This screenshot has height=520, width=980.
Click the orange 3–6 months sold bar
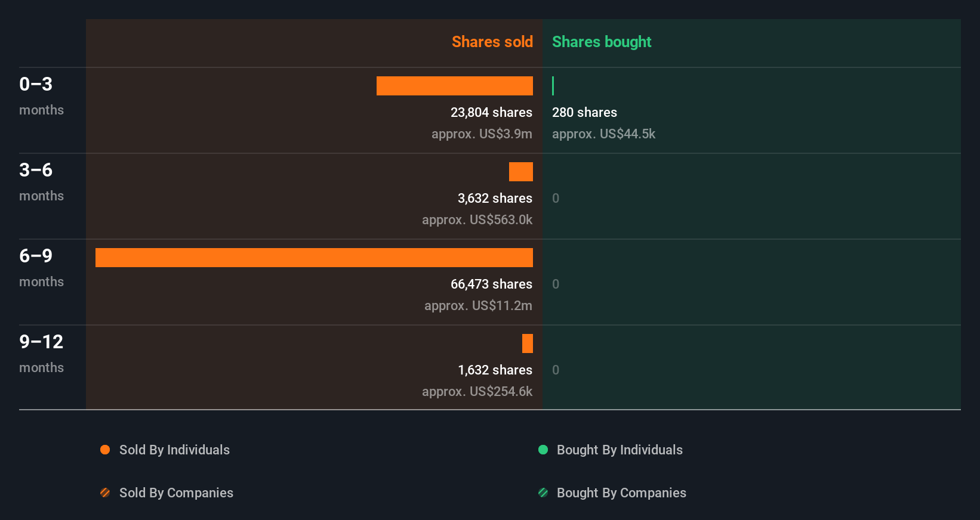(521, 172)
